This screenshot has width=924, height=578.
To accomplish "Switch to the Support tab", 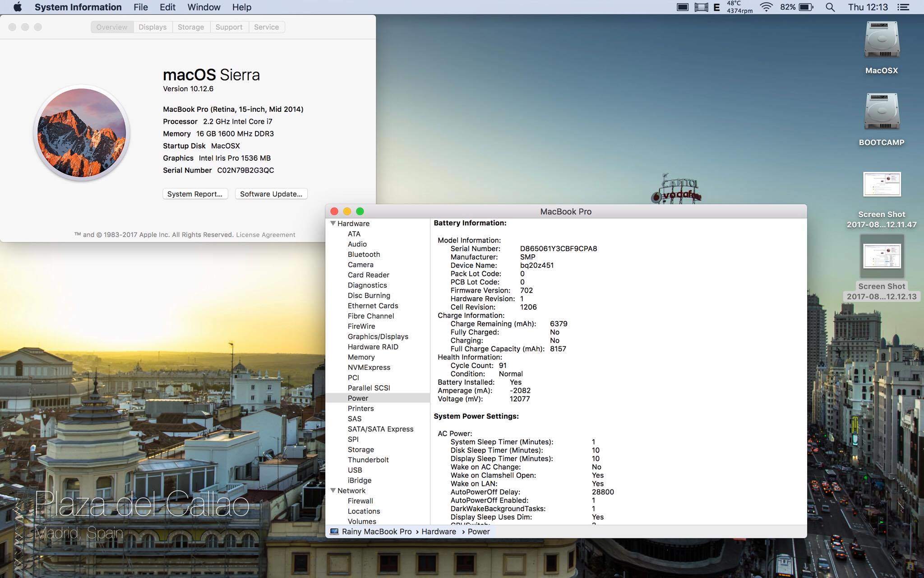I will click(229, 27).
